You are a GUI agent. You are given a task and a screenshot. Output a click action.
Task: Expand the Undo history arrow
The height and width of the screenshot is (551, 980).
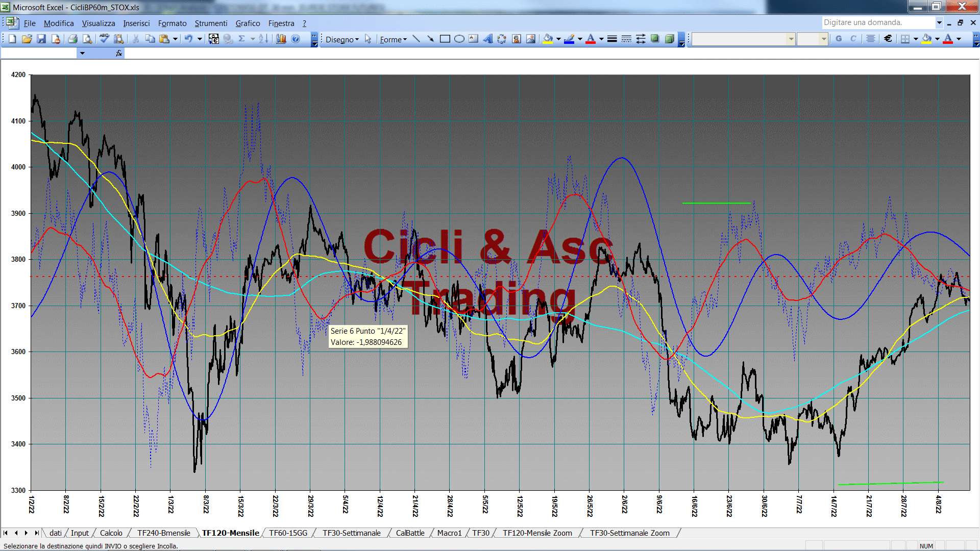(x=200, y=39)
